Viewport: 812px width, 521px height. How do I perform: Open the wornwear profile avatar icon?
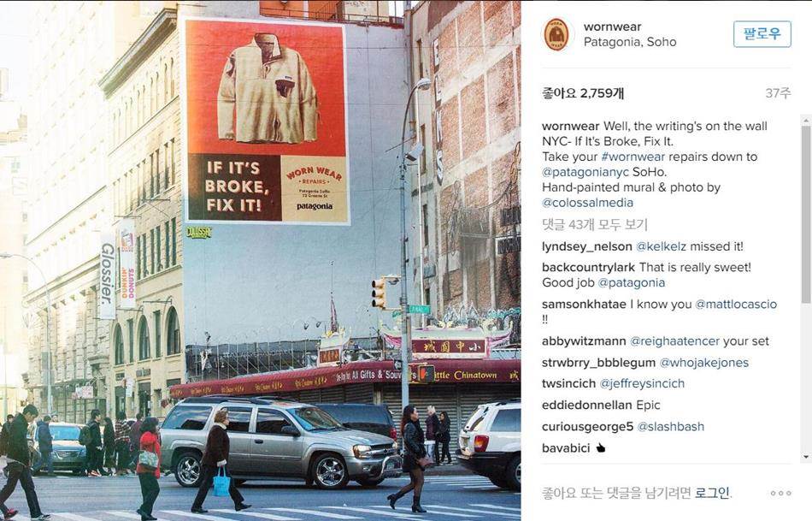pyautogui.click(x=556, y=34)
